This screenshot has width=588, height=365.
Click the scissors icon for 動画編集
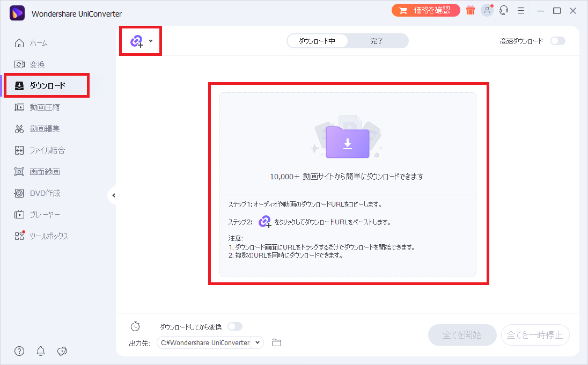pyautogui.click(x=19, y=129)
